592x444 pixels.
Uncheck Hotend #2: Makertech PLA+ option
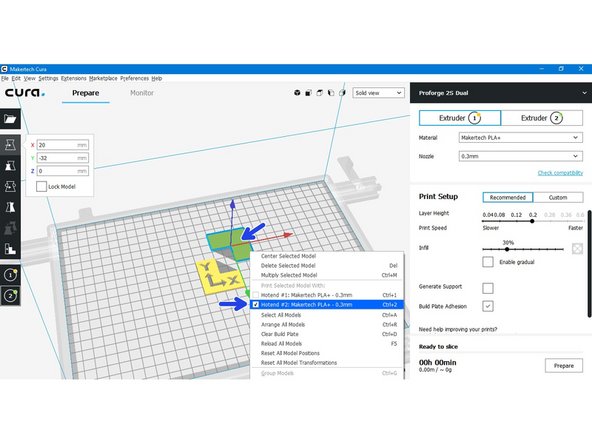pyautogui.click(x=327, y=305)
